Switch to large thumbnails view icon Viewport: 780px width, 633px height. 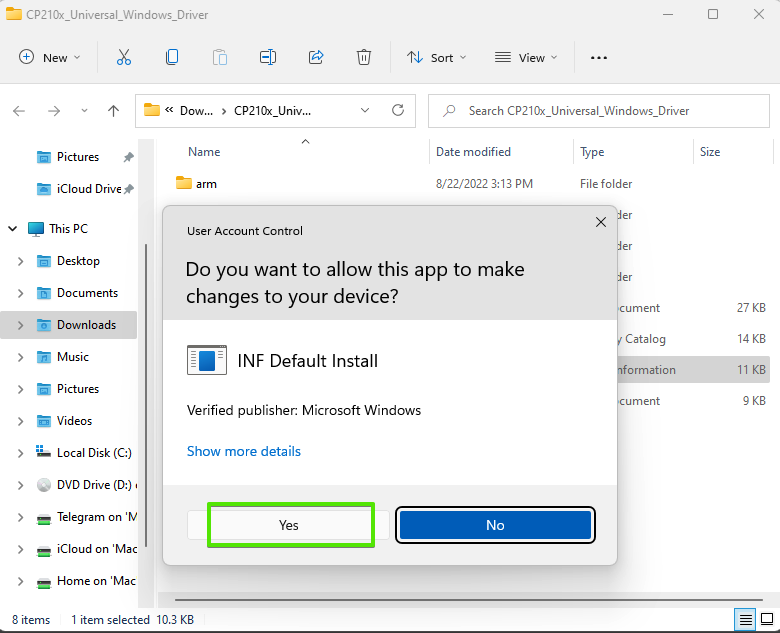[x=766, y=620]
